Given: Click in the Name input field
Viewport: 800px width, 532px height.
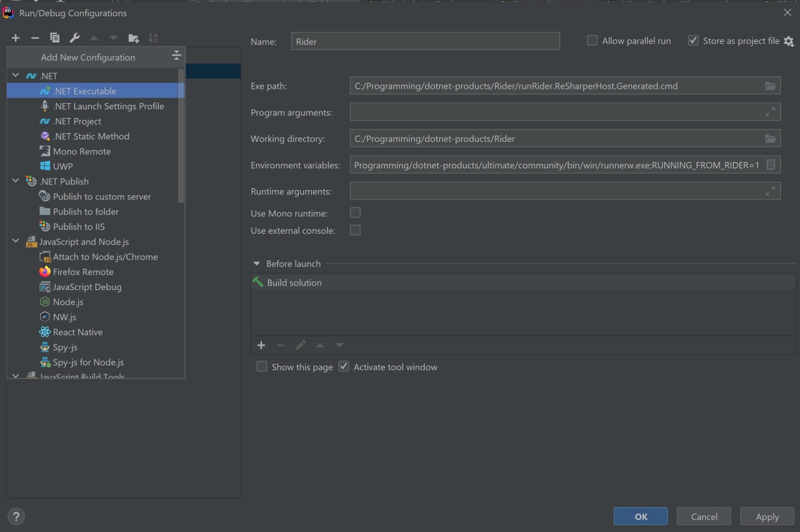Looking at the screenshot, I should (425, 41).
